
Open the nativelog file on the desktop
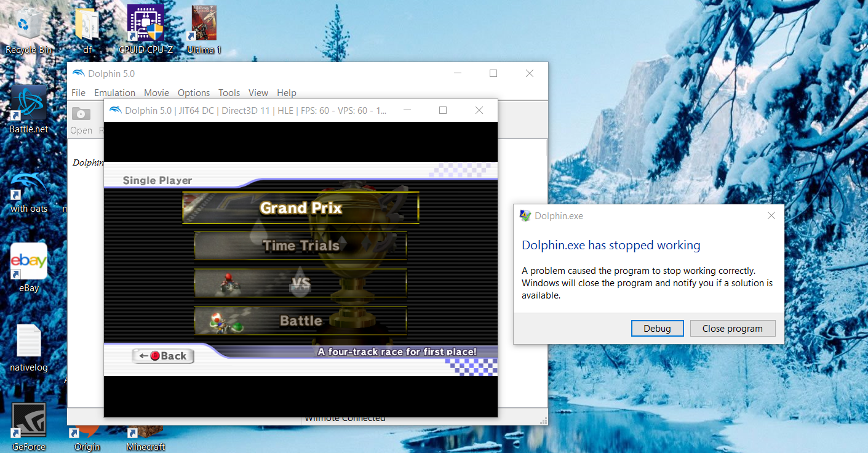click(x=29, y=348)
